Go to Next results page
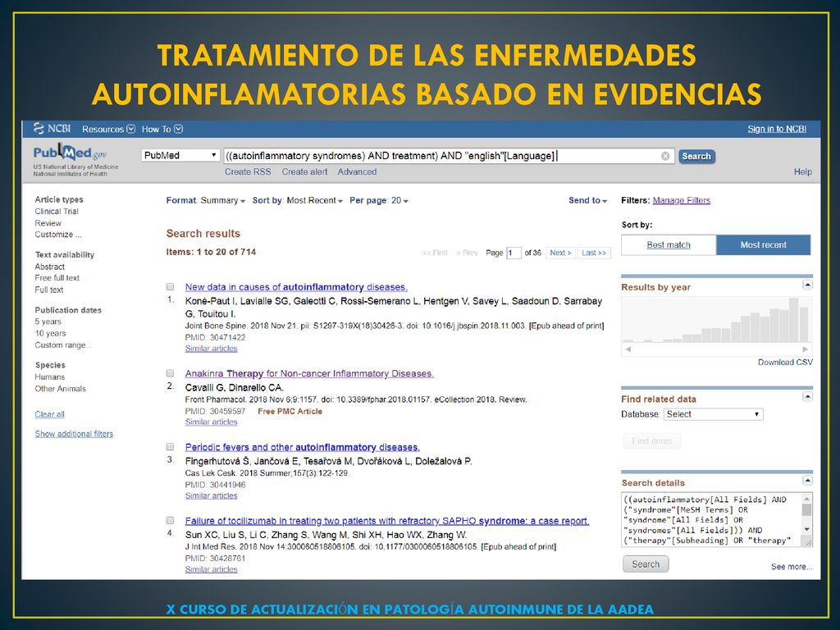The height and width of the screenshot is (630, 840). pyautogui.click(x=561, y=253)
